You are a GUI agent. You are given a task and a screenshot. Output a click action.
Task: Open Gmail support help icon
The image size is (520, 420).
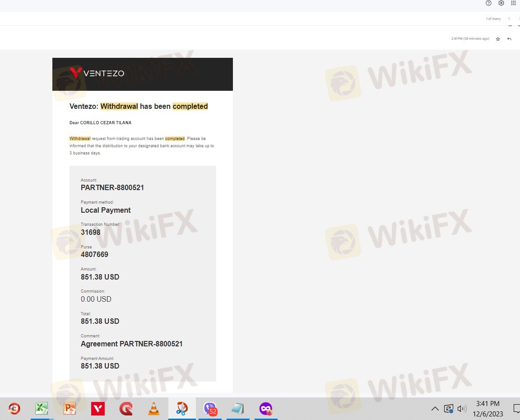(488, 3)
